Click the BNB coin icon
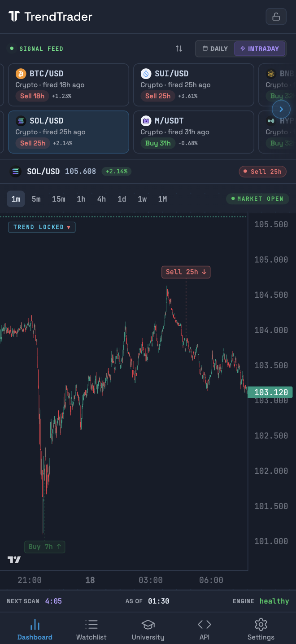The width and height of the screenshot is (296, 644). point(271,74)
